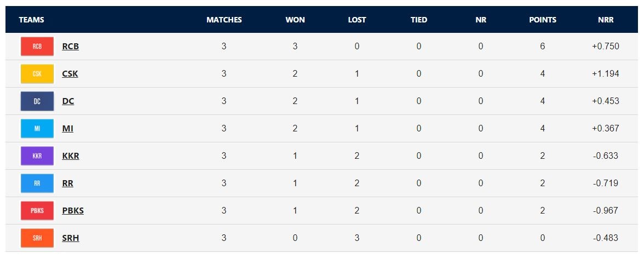Click the orange SRH team badge
This screenshot has height=259, width=644.
coord(37,238)
